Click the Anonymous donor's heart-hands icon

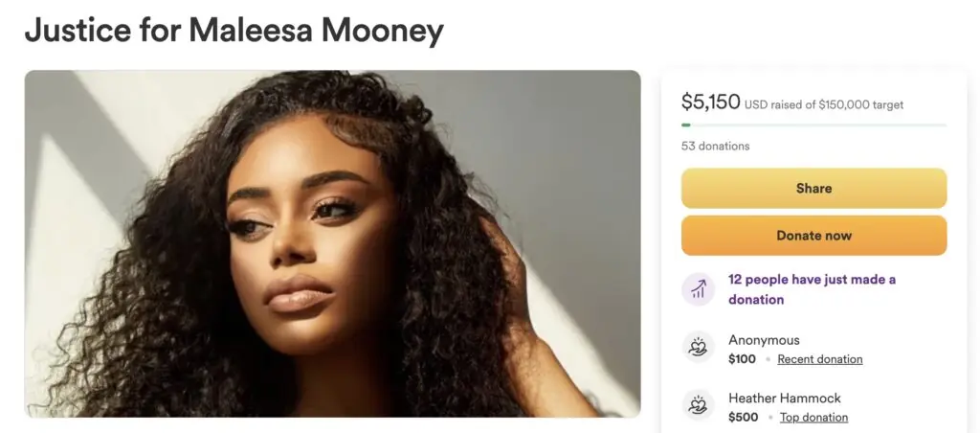(698, 347)
